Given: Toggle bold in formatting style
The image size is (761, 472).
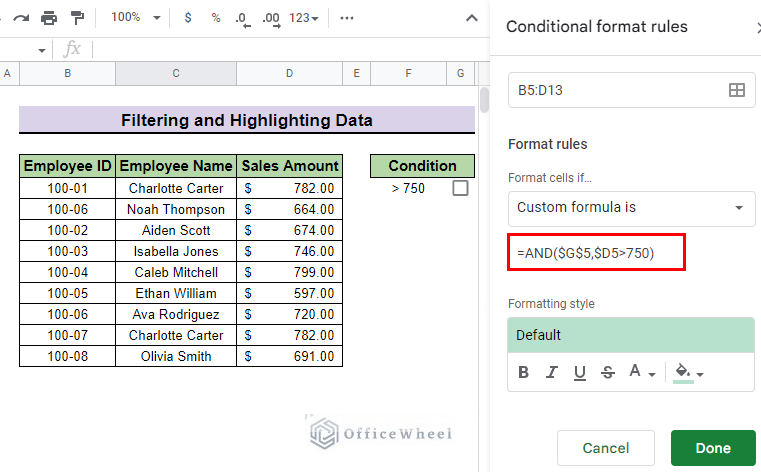Looking at the screenshot, I should pos(523,372).
